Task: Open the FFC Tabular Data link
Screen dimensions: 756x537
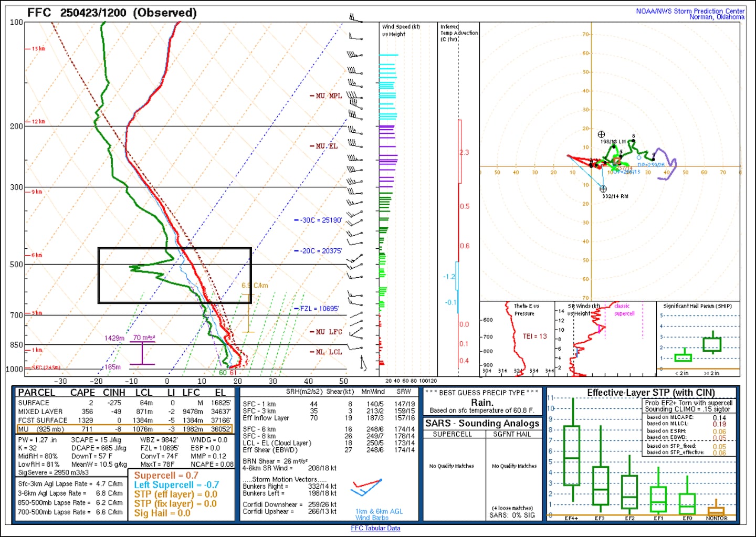Action: tap(375, 528)
